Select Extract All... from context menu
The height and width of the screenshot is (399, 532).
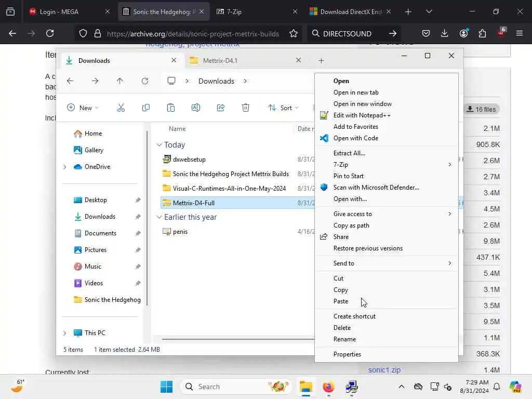coord(387,153)
